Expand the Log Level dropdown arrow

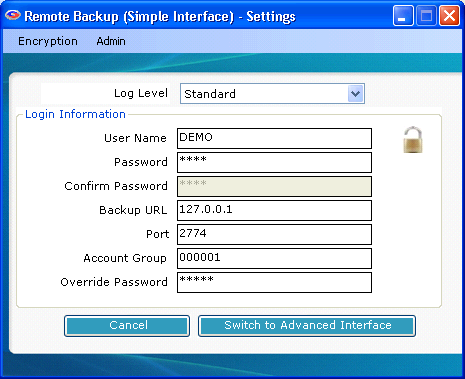(355, 94)
